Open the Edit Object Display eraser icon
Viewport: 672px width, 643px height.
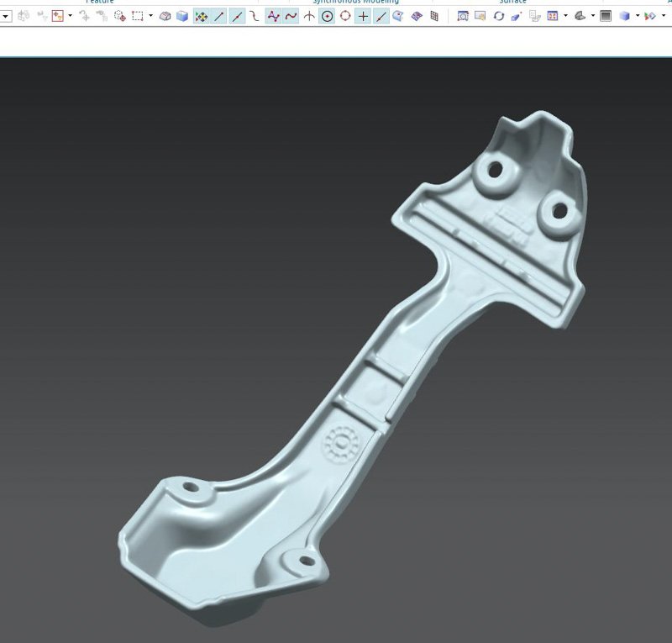(516, 15)
